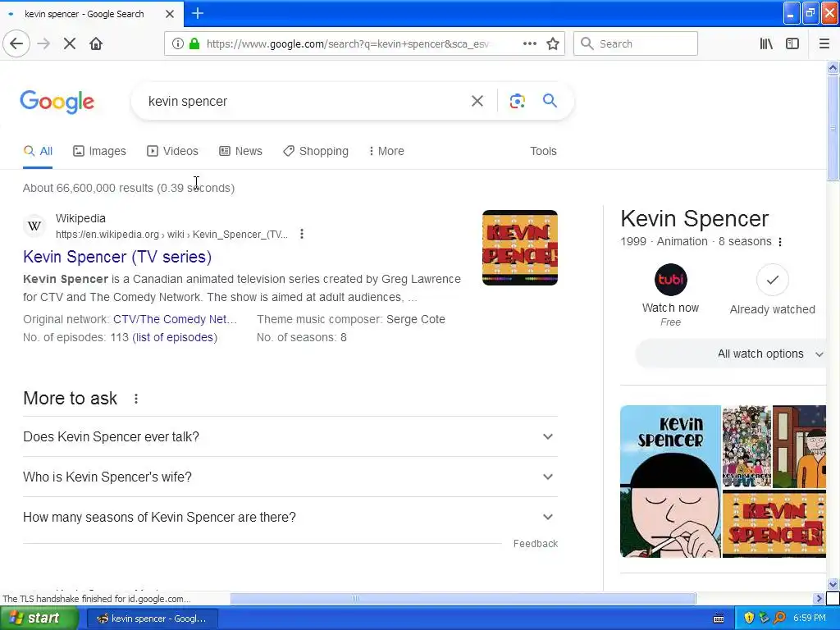
Task: Expand How many seasons of Kevin Spencer question
Action: coord(290,517)
